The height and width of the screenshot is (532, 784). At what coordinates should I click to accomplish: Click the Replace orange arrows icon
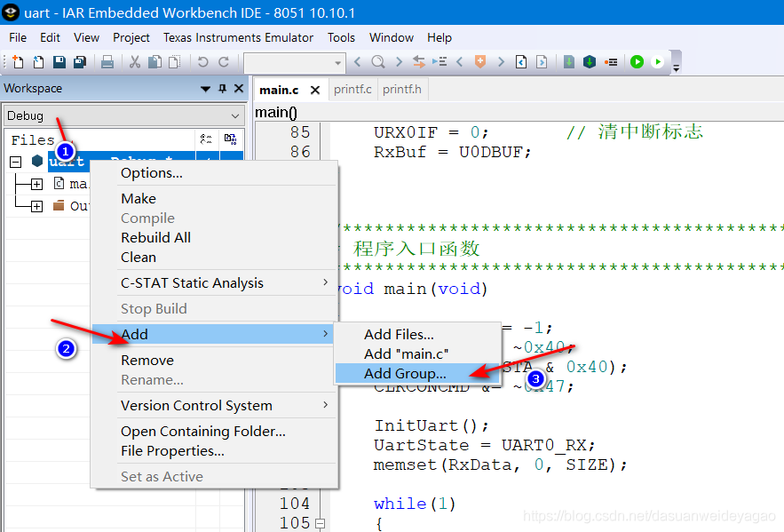tap(418, 62)
